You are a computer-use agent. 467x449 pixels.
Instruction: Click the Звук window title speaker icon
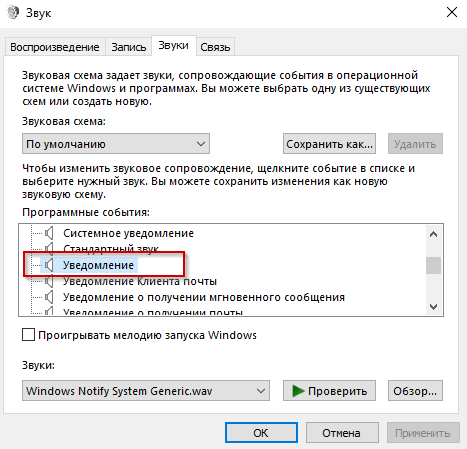point(13,13)
